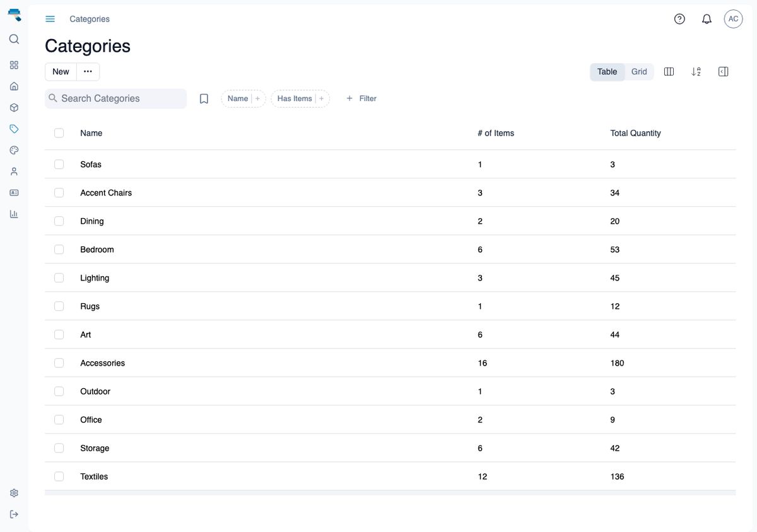757x532 pixels.
Task: Check the Dining row checkbox
Action: click(x=59, y=221)
